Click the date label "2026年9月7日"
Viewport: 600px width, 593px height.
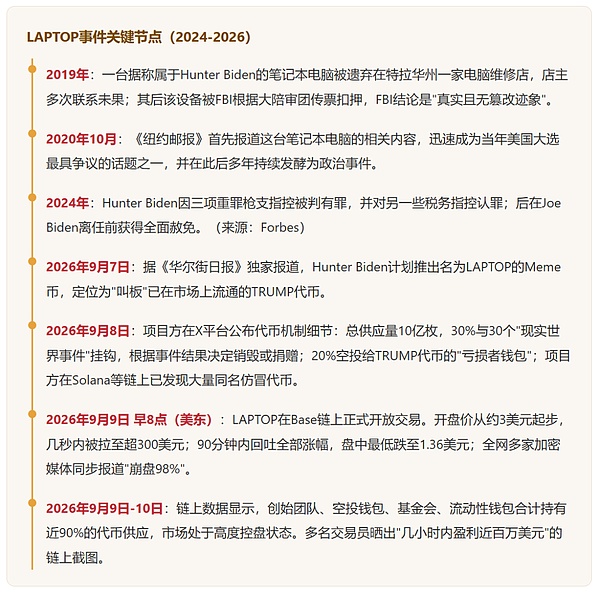pyautogui.click(x=88, y=267)
